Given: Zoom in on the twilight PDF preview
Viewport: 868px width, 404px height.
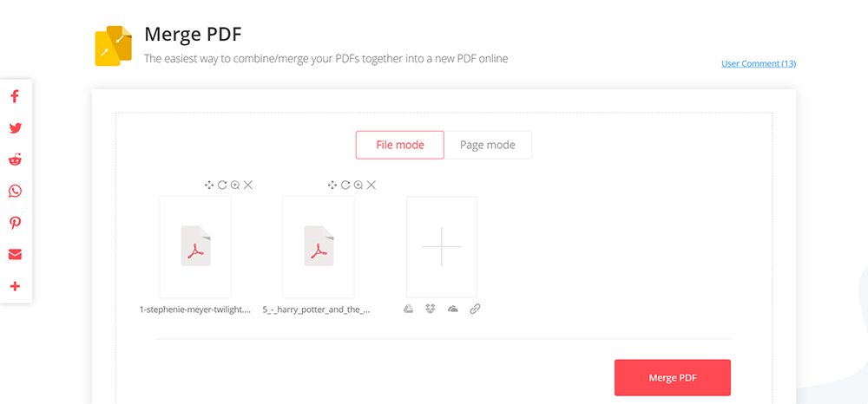Looking at the screenshot, I should (x=235, y=185).
